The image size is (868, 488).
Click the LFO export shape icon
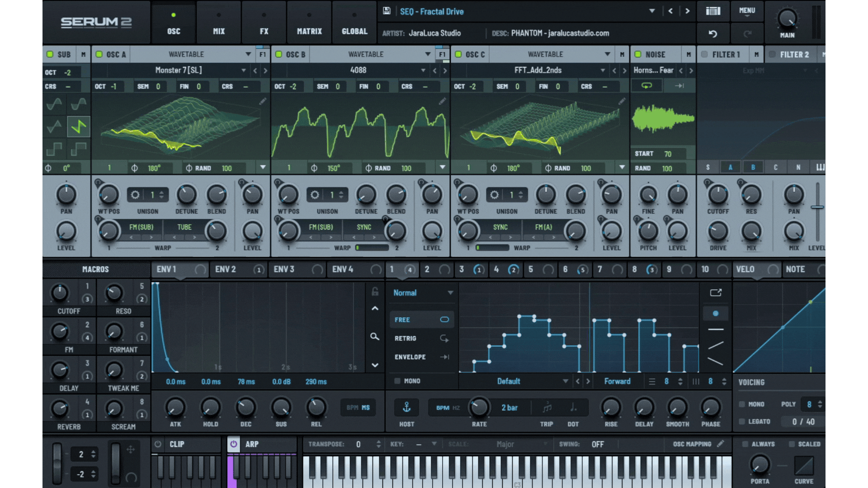pos(716,293)
